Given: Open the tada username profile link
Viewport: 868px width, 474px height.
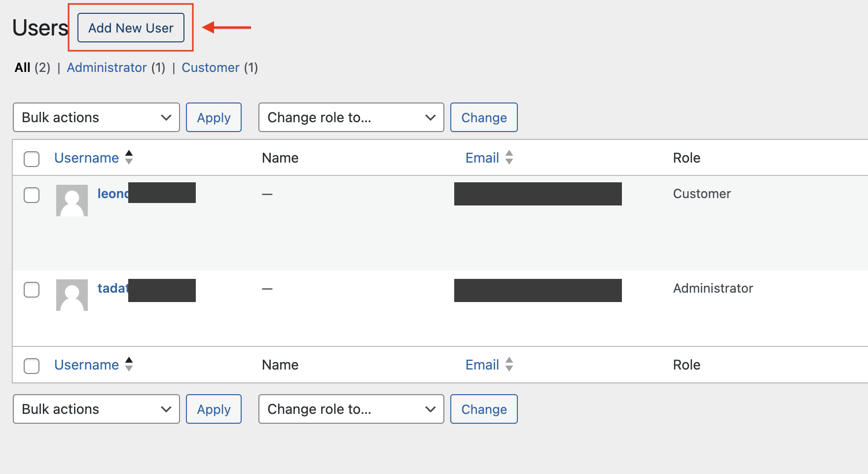Looking at the screenshot, I should 113,288.
